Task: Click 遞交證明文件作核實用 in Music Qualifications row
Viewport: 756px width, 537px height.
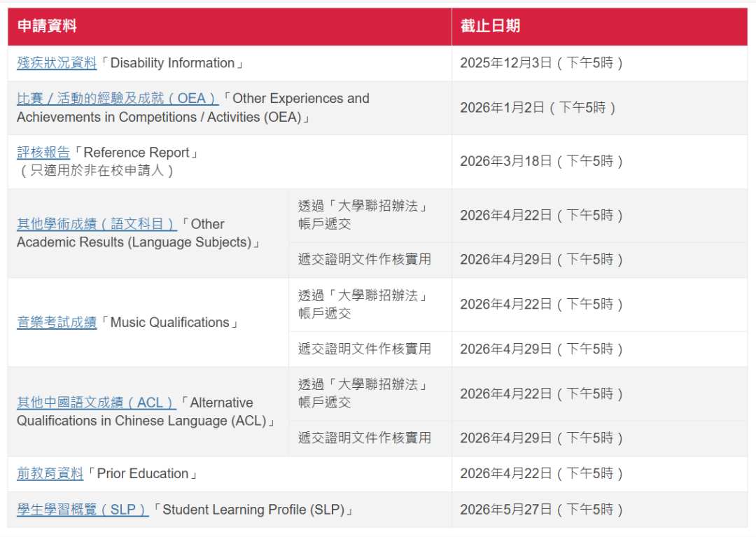Action: (365, 349)
